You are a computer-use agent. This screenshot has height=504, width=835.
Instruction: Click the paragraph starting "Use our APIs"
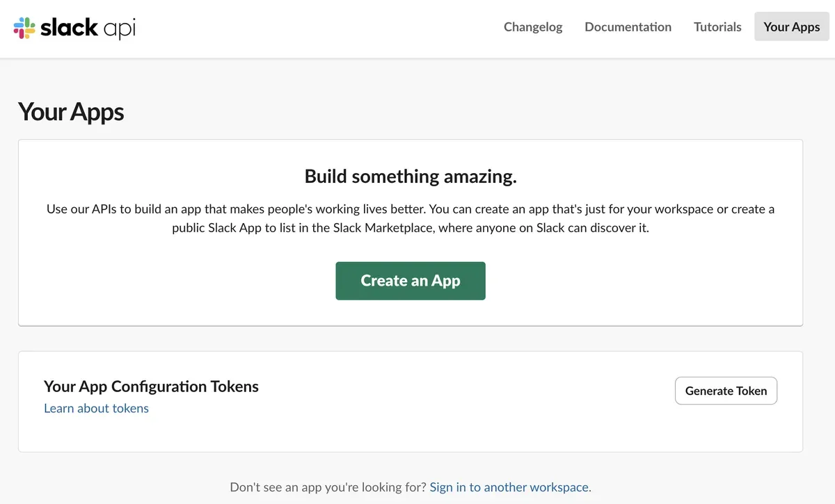pyautogui.click(x=411, y=218)
